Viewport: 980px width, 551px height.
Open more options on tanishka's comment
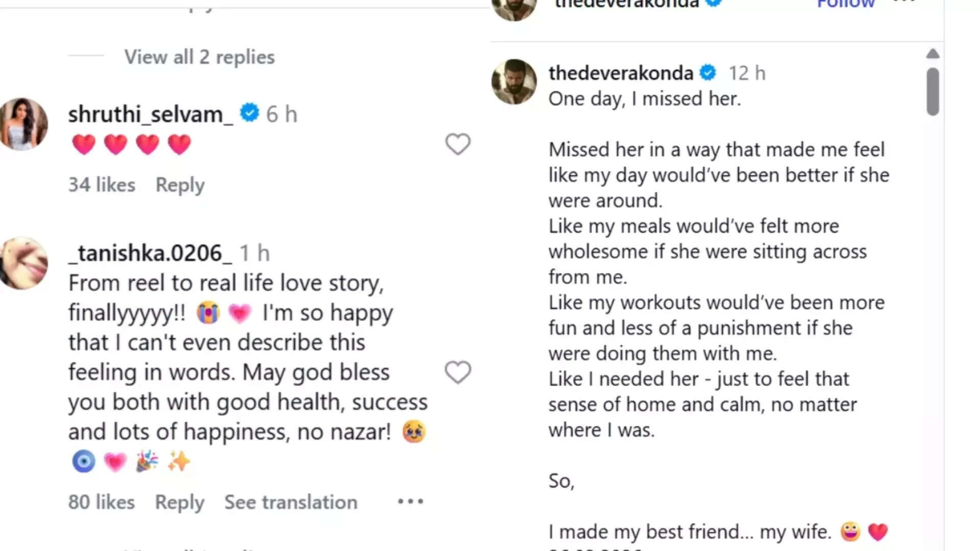410,502
